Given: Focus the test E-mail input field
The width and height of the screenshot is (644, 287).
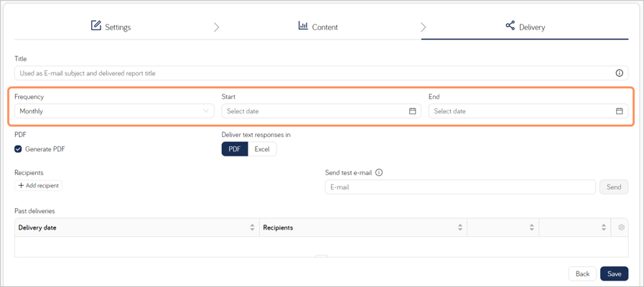Looking at the screenshot, I should (460, 187).
